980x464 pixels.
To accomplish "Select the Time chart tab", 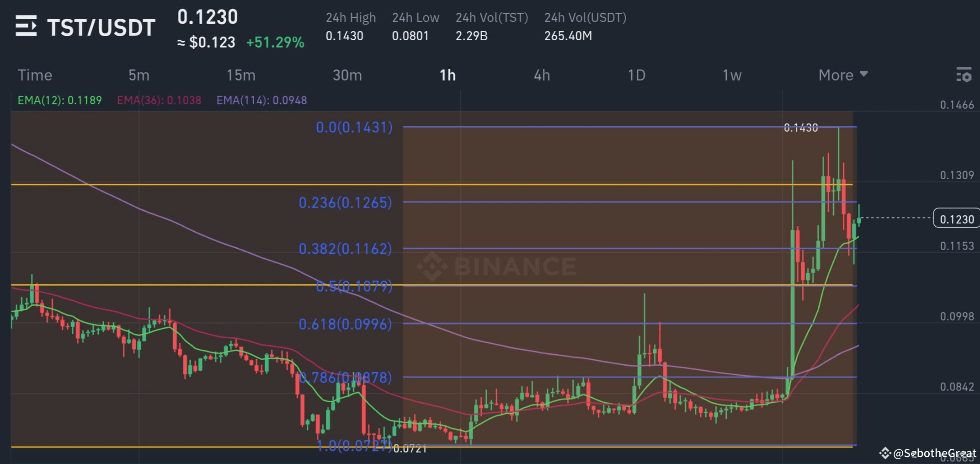I will [x=34, y=75].
